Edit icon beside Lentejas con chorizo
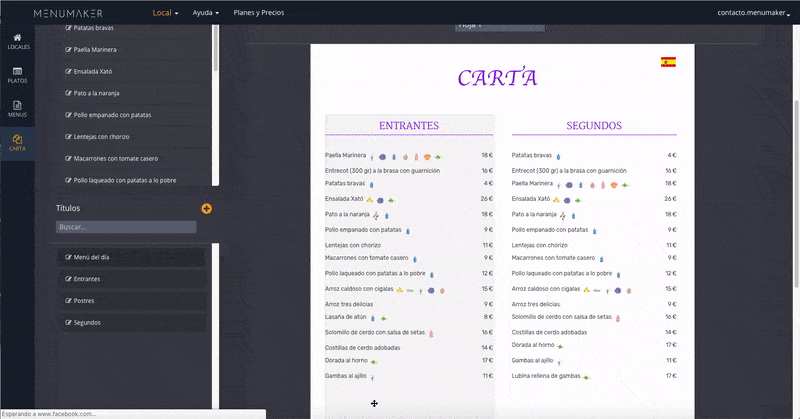 68,137
